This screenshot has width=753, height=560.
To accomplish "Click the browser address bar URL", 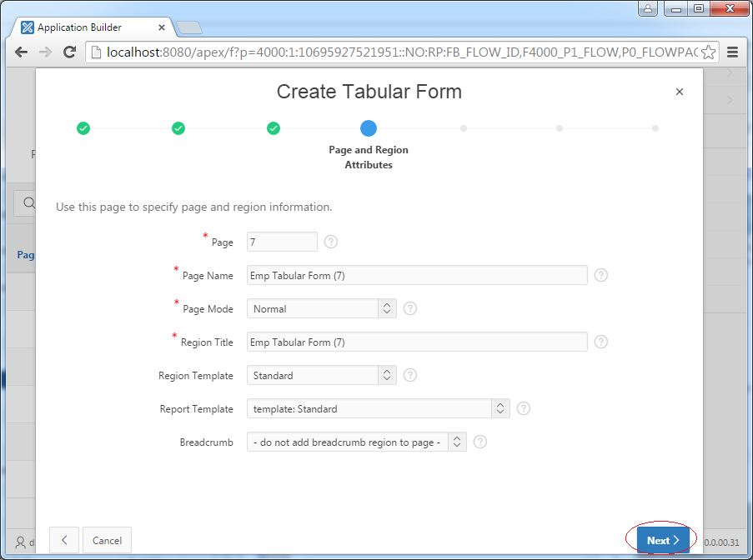I will 401,52.
